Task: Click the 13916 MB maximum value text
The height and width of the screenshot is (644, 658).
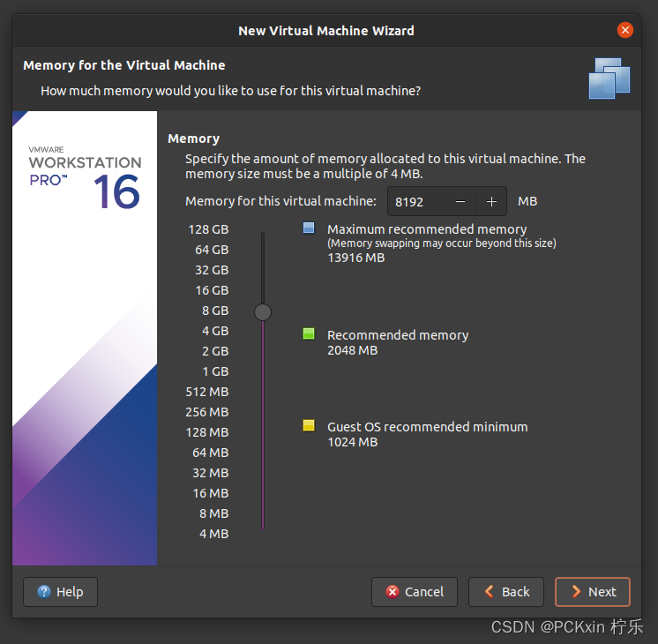Action: [355, 258]
